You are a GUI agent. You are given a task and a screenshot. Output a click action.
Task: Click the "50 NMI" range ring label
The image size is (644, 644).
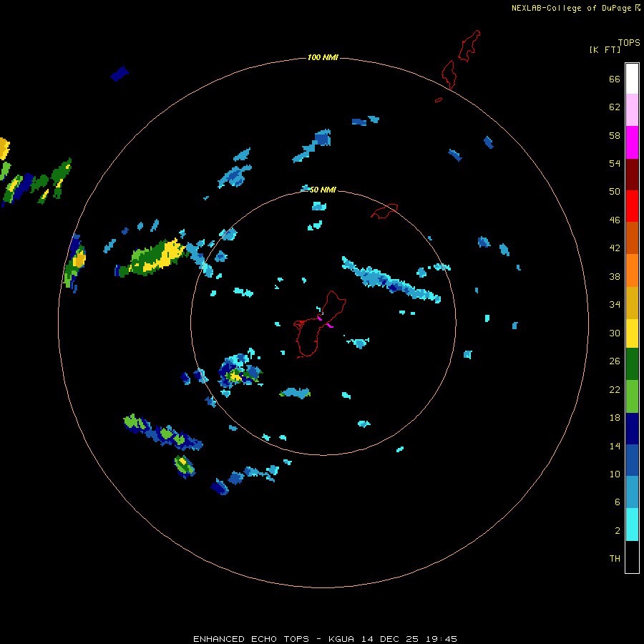click(323, 190)
